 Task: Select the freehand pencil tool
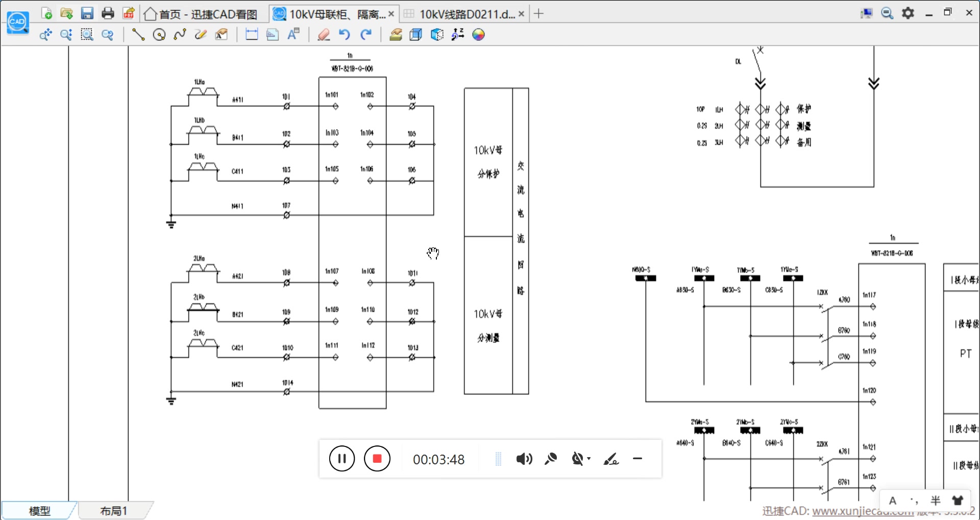coord(201,35)
